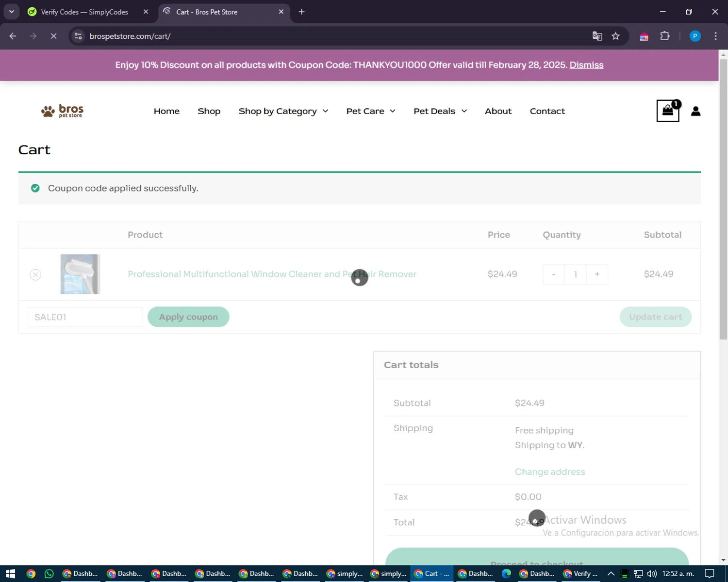Open the volume control in system tray
Viewport: 728px width, 582px height.
652,574
